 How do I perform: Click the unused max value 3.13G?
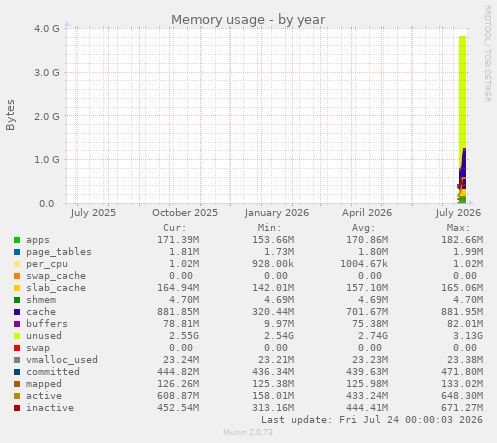click(x=468, y=336)
